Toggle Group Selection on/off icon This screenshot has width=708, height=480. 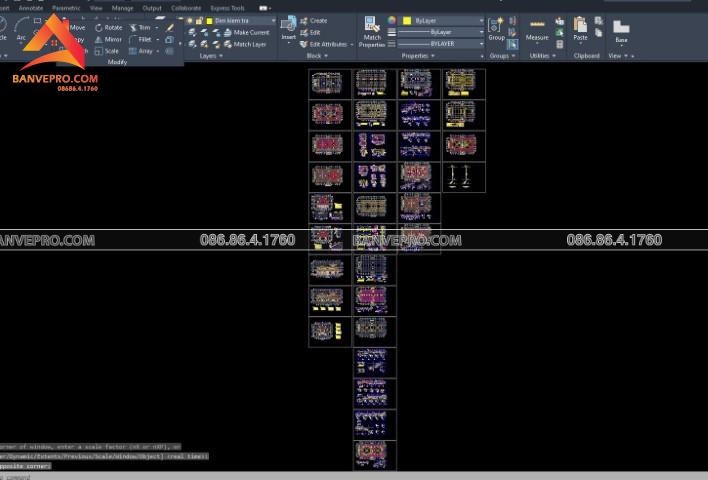(512, 44)
